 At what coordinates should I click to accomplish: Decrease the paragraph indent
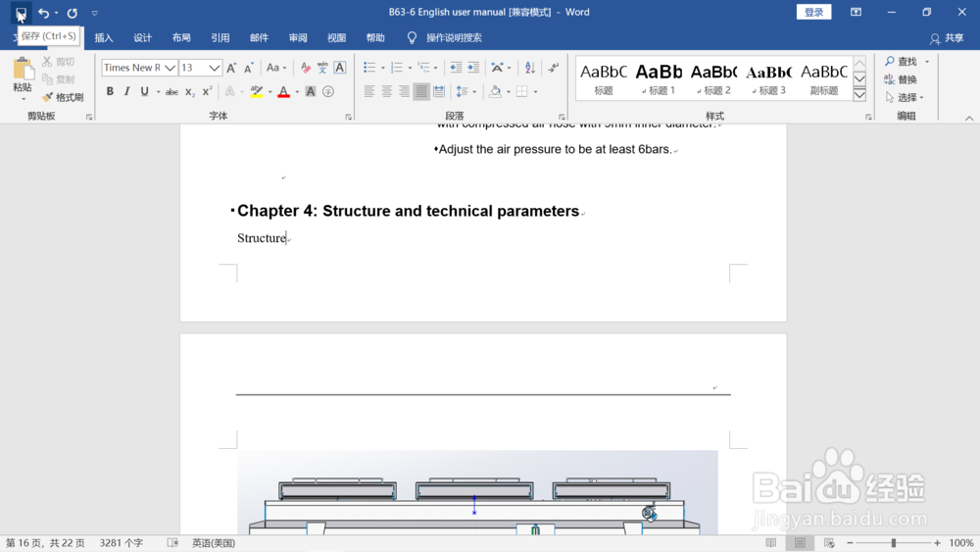click(456, 68)
